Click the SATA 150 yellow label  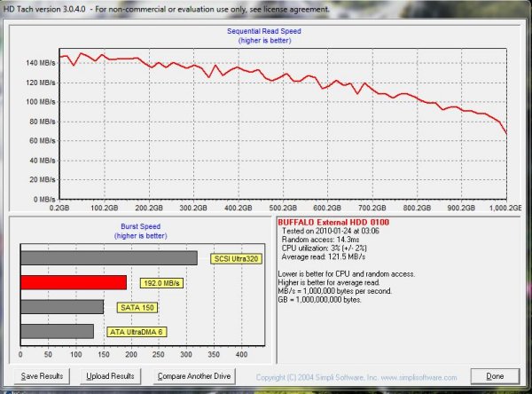[137, 307]
